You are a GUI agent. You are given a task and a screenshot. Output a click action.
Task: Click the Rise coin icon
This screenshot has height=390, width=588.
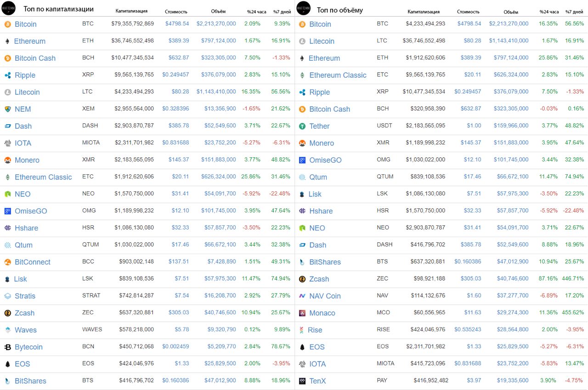point(301,330)
